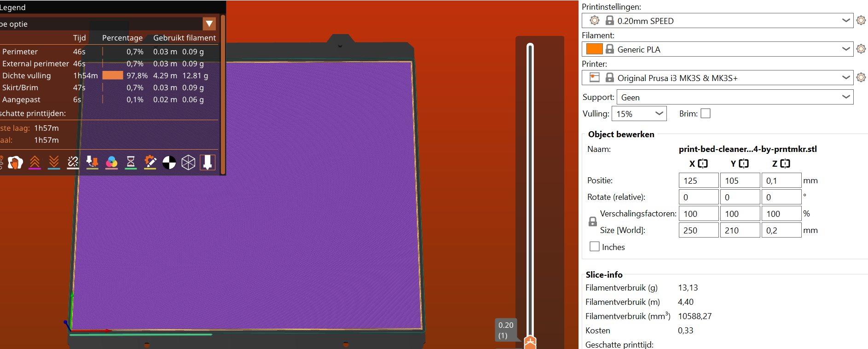Toggle tool changes arrows icon
The width and height of the screenshot is (868, 349).
[x=92, y=162]
